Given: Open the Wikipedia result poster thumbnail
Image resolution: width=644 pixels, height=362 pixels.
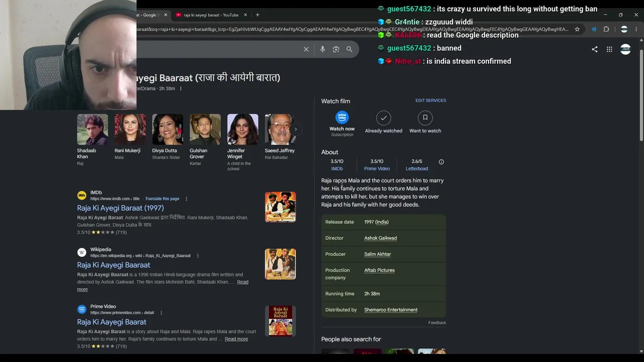Looking at the screenshot, I should (x=280, y=264).
